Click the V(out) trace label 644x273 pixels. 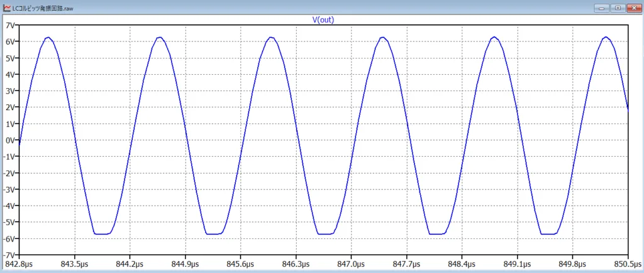323,19
